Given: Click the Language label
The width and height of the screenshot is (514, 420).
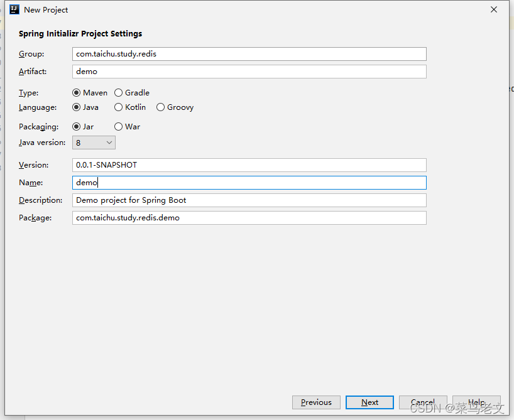Looking at the screenshot, I should [x=38, y=107].
